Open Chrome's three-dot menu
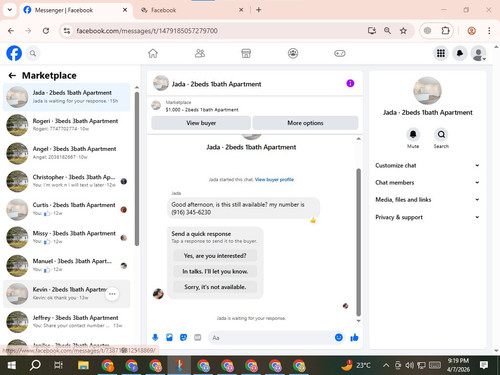This screenshot has height=375, width=500. 489,31
